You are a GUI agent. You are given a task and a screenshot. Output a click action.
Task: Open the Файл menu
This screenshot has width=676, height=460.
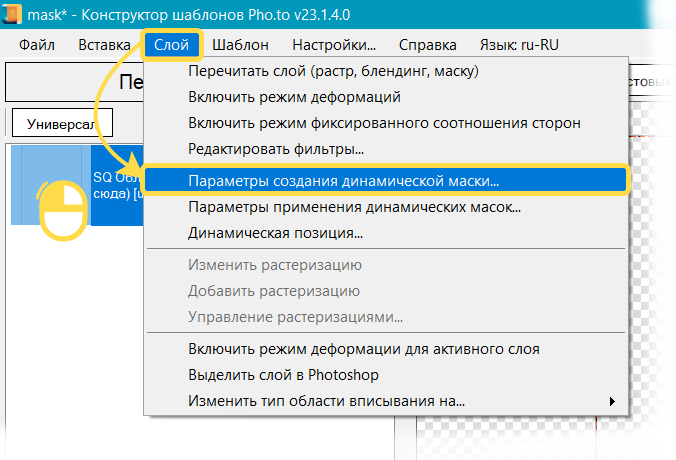tap(36, 44)
